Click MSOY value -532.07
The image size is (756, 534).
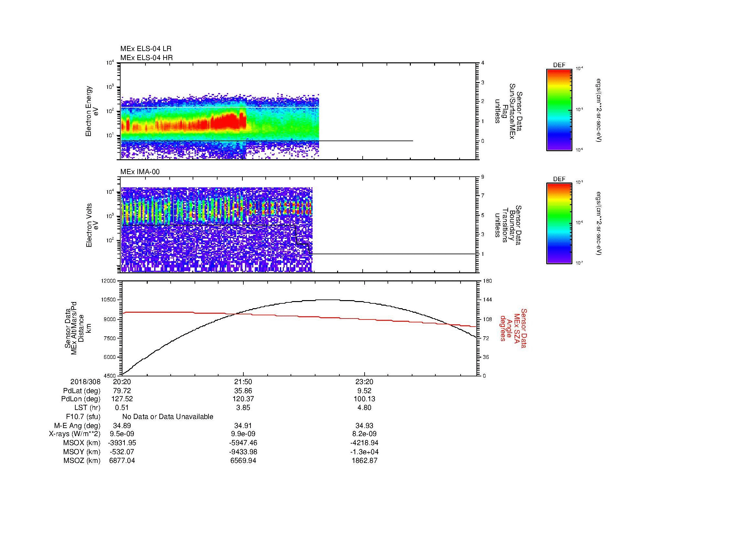pos(122,452)
